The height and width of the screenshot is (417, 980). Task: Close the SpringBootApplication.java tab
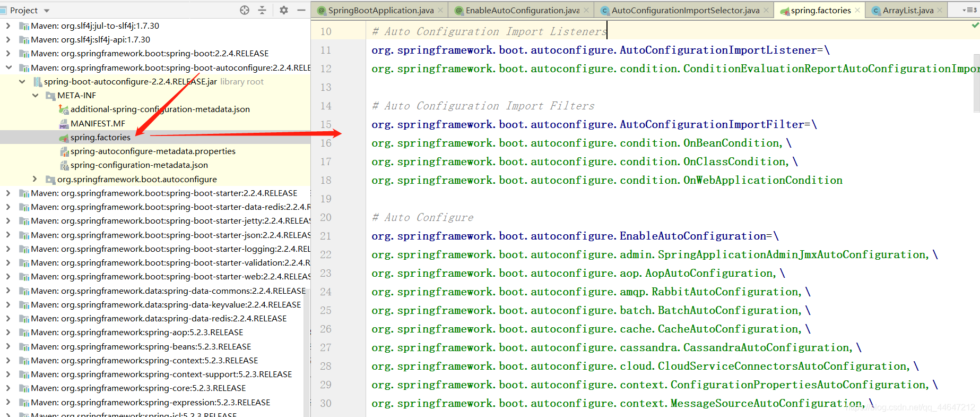[440, 10]
